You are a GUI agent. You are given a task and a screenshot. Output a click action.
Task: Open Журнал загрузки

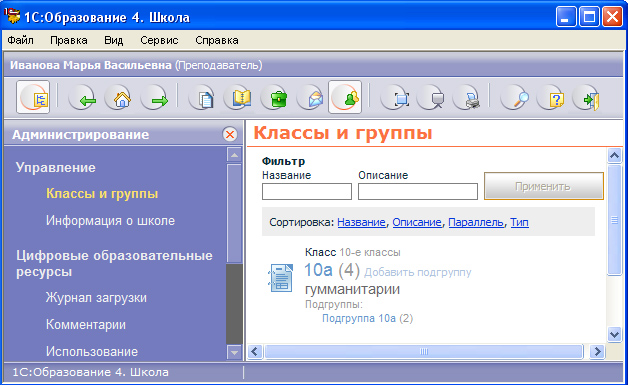(96, 298)
